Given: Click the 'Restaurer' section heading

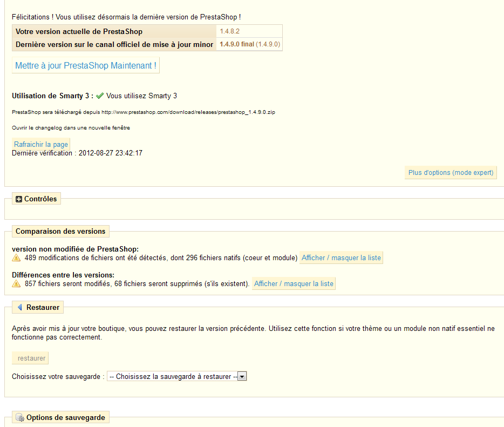Looking at the screenshot, I should (x=43, y=307).
